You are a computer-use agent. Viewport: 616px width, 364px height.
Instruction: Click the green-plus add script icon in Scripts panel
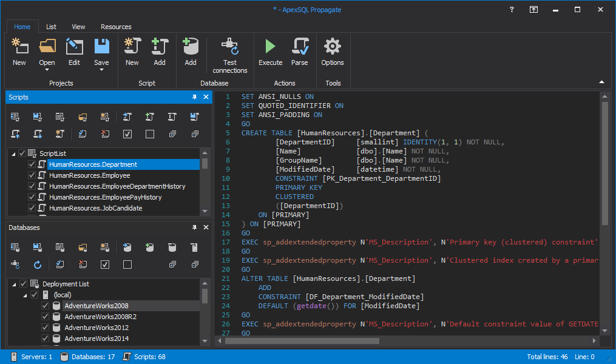pos(150,116)
